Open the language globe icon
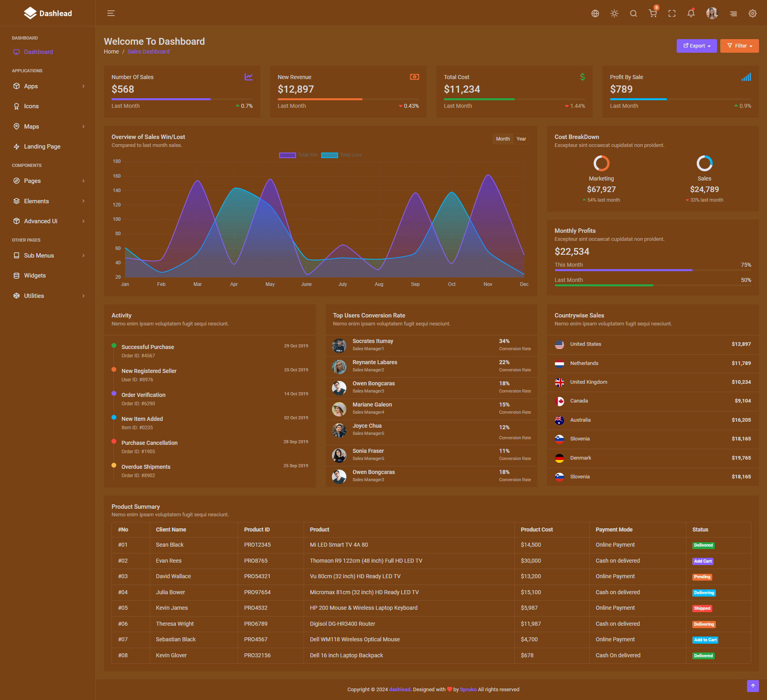 point(595,14)
